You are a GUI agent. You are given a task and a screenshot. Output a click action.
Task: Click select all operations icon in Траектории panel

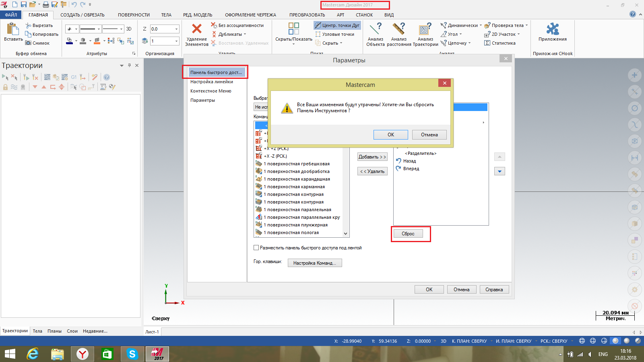point(5,77)
